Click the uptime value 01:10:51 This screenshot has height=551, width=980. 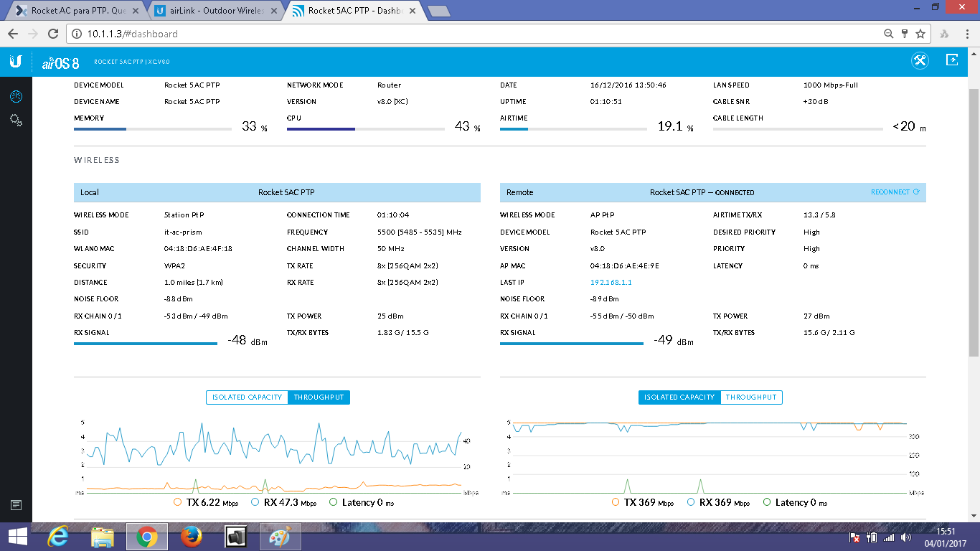pyautogui.click(x=606, y=102)
